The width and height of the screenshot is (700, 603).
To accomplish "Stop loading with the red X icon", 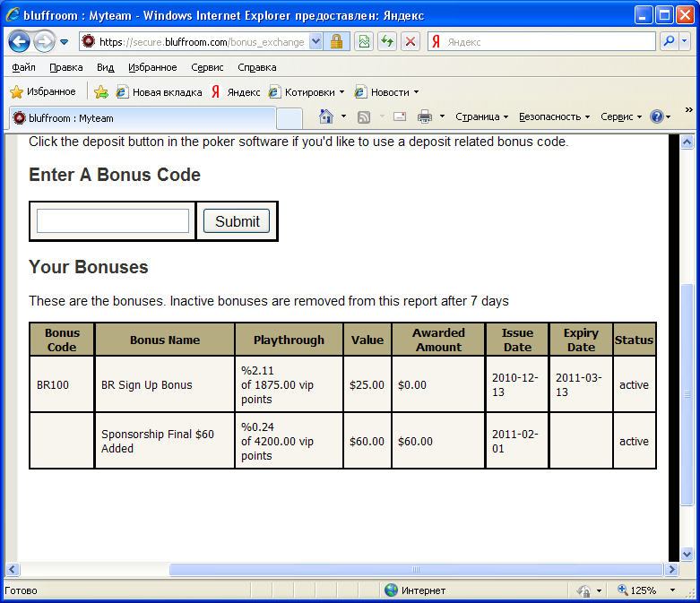I will point(410,42).
